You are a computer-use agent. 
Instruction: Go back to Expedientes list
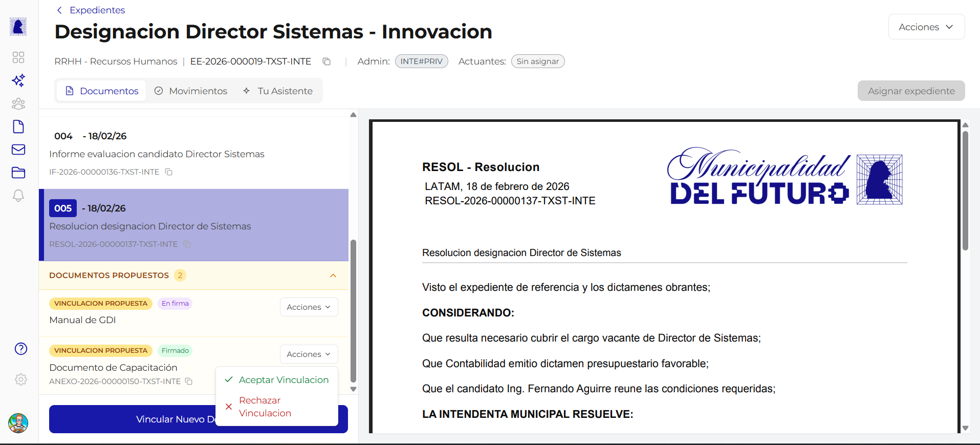91,10
